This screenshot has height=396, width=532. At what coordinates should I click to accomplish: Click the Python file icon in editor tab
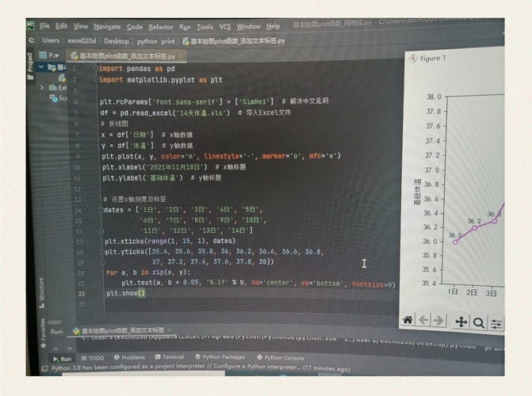[75, 56]
